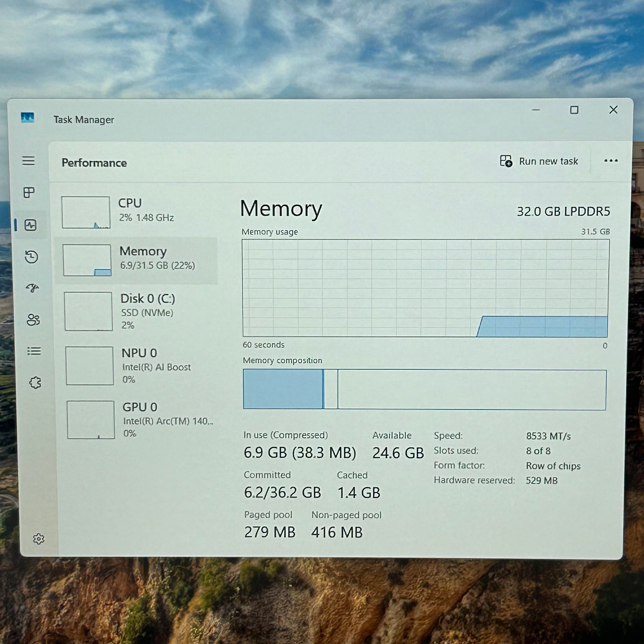The image size is (644, 644).
Task: Click Run new task button
Action: click(539, 161)
